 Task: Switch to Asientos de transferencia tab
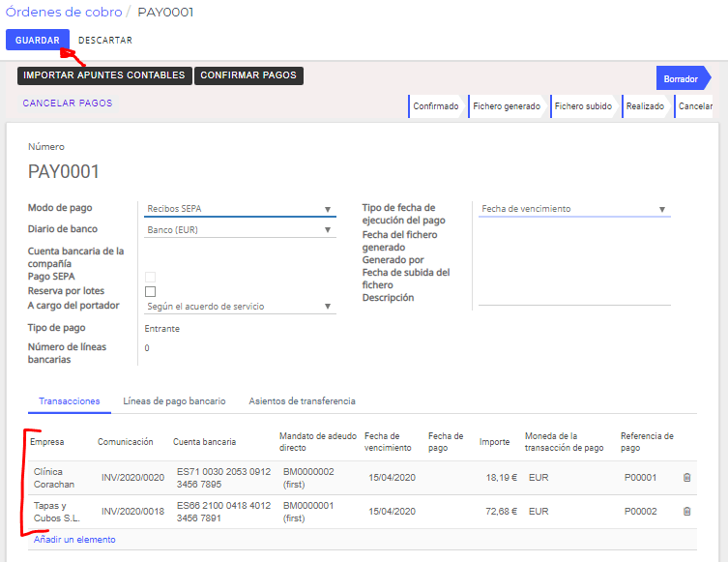coord(302,401)
